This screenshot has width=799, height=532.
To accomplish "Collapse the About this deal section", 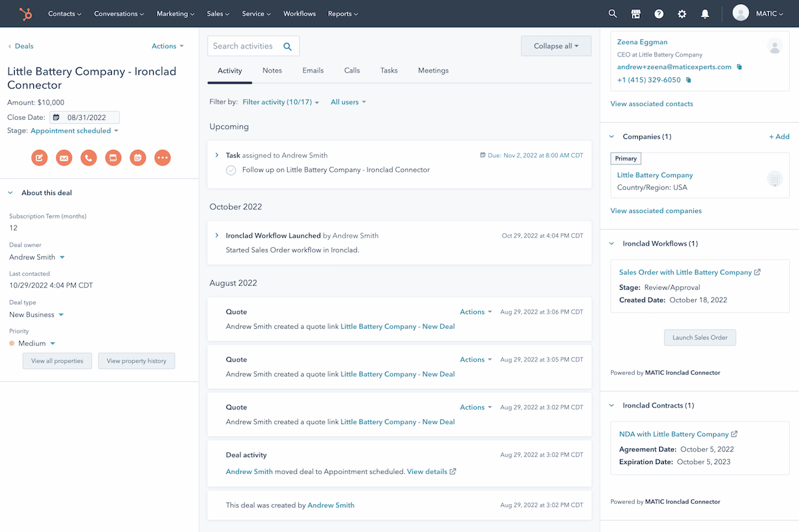I will pos(9,192).
